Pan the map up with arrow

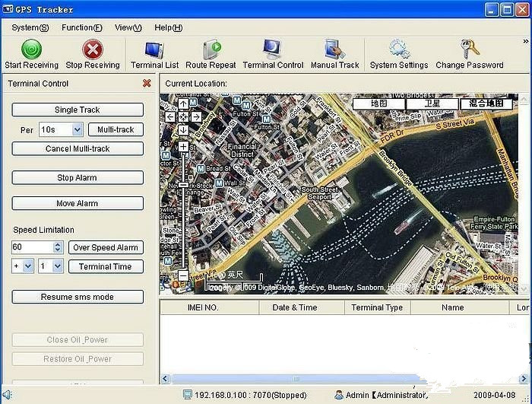point(183,104)
